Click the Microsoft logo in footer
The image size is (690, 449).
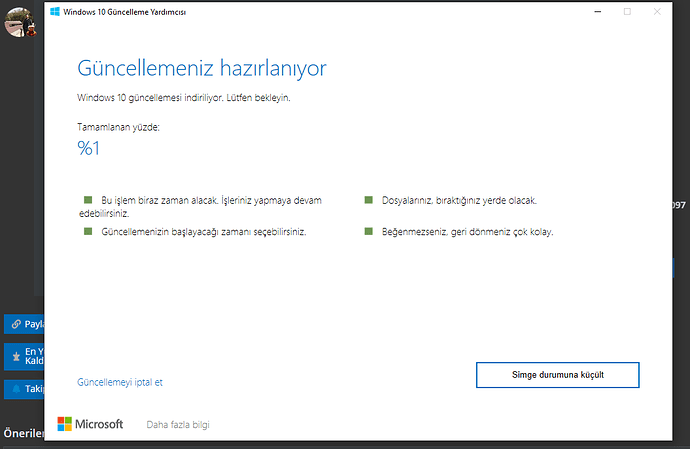(90, 424)
